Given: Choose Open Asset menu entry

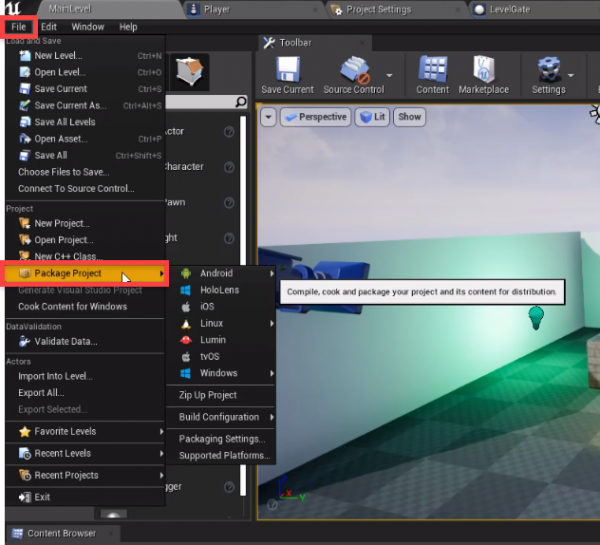Looking at the screenshot, I should [85, 139].
